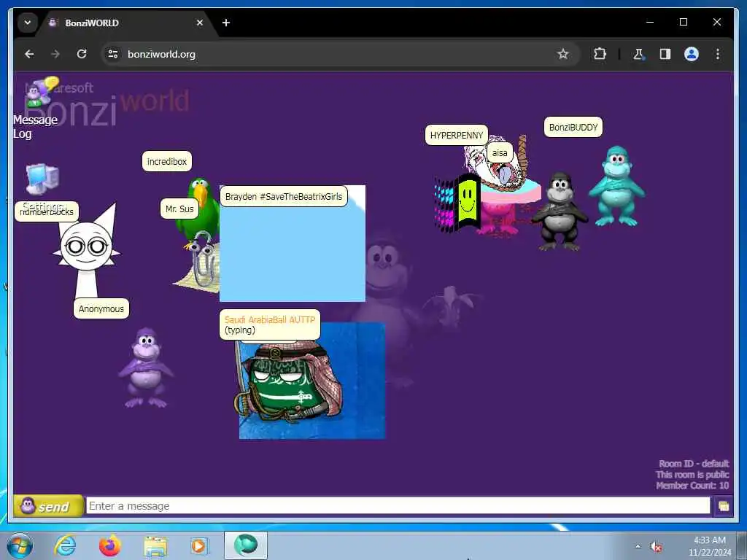
Task: Click the 'BonziBUDDY' name bubble
Action: pyautogui.click(x=573, y=127)
